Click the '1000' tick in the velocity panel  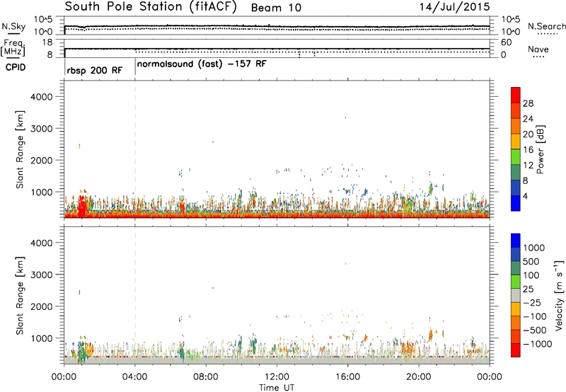tap(41, 338)
